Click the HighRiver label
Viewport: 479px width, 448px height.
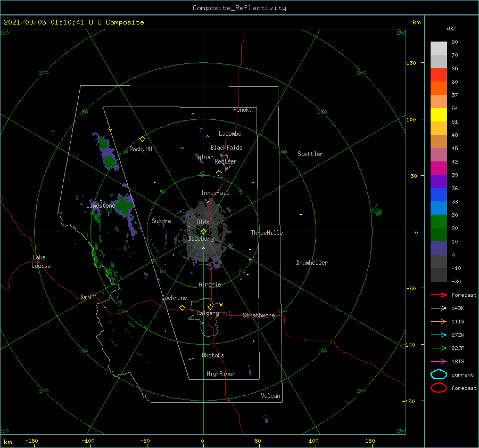pyautogui.click(x=221, y=374)
